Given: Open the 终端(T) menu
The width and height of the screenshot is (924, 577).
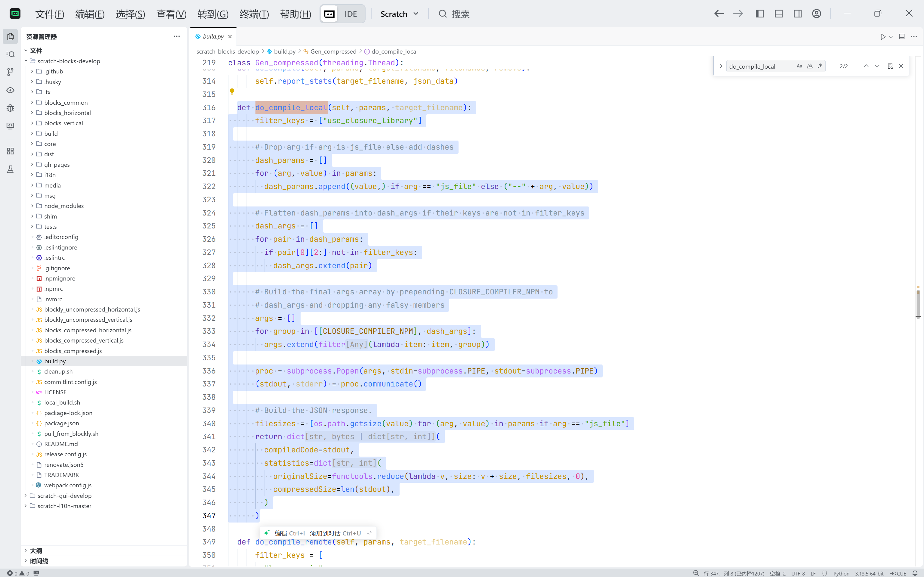Looking at the screenshot, I should [x=254, y=14].
